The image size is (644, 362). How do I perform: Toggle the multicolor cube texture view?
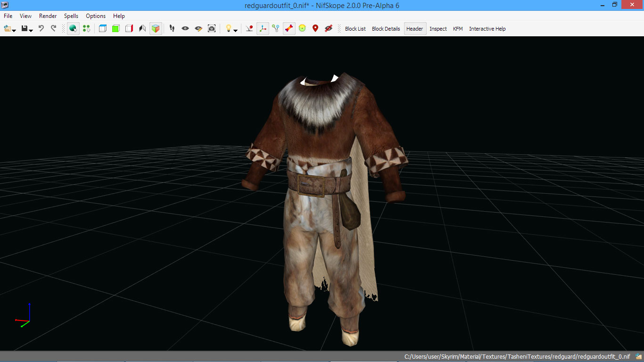[156, 29]
